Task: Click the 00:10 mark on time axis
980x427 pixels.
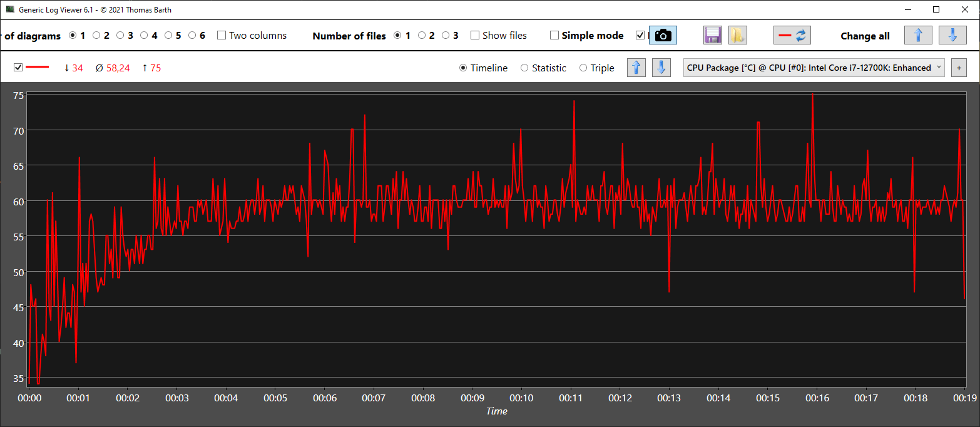Action: 521,398
